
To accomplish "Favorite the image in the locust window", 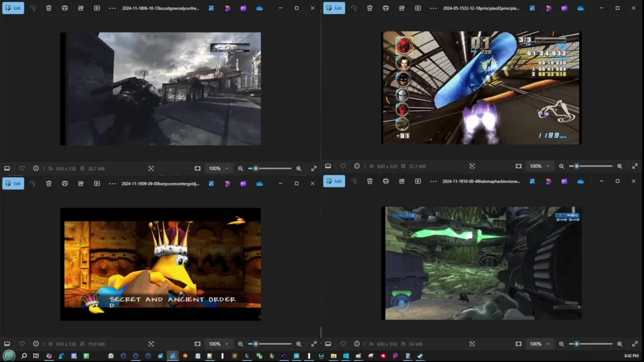I will tap(22, 168).
